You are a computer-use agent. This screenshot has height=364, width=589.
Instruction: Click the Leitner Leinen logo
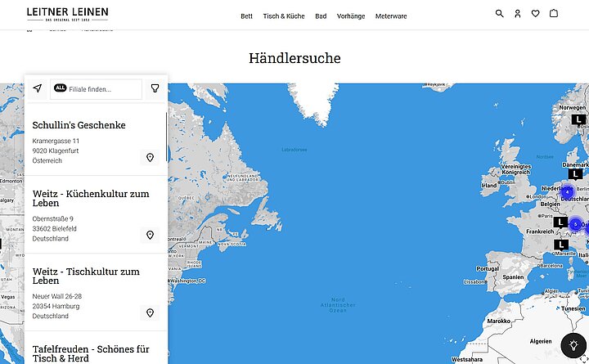click(67, 14)
